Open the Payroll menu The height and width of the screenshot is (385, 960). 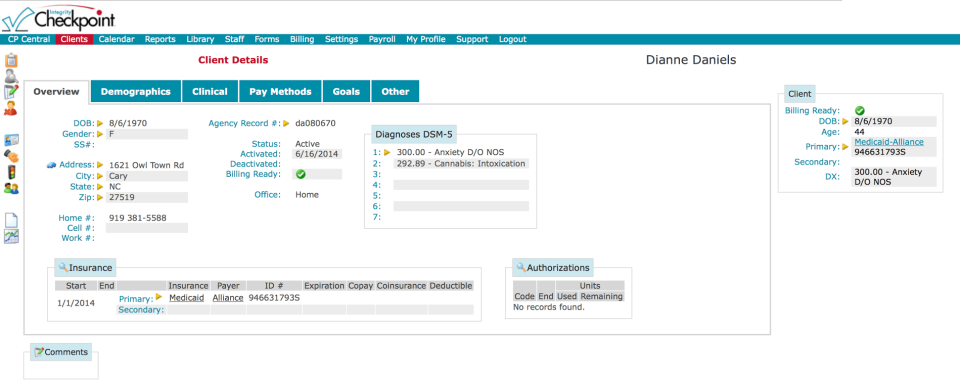coord(382,39)
